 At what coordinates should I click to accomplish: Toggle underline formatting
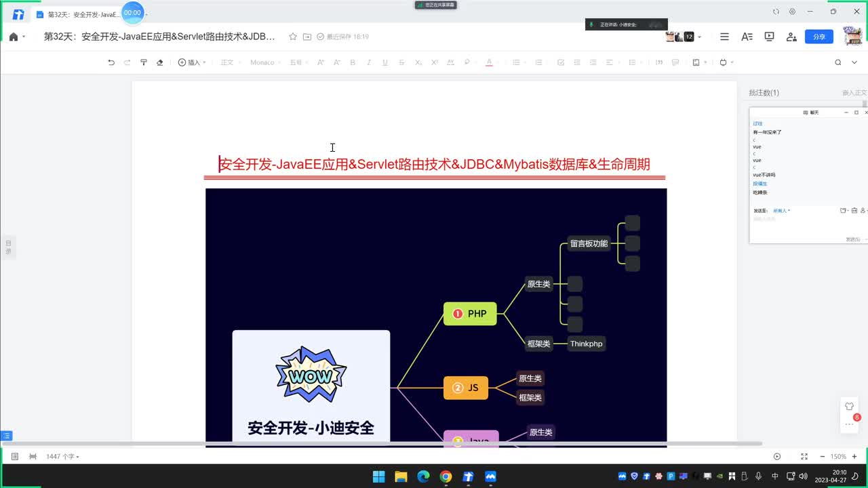pos(385,62)
